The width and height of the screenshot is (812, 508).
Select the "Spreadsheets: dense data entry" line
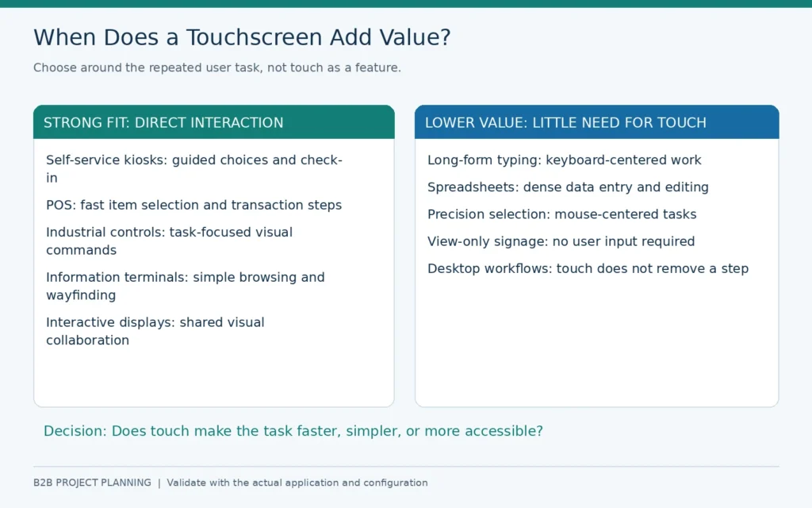coord(568,187)
